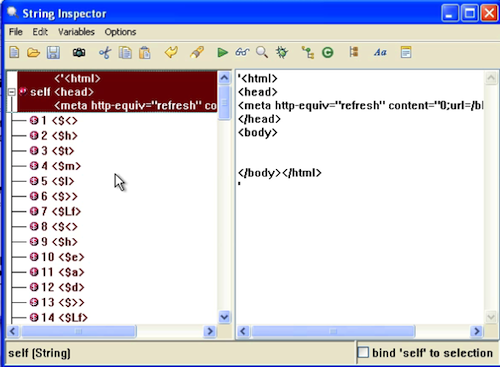Click the tree pane horizontal scrollbar thumb
The image size is (500, 367).
point(79,331)
